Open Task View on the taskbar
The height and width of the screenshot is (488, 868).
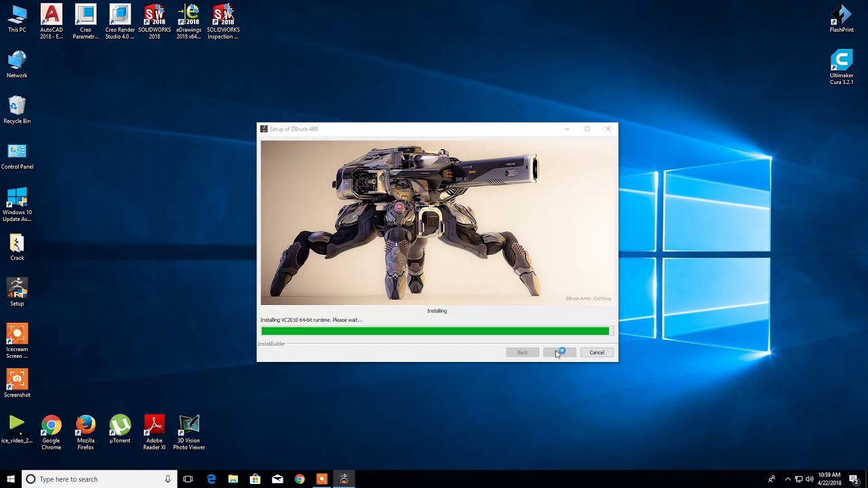tap(188, 479)
